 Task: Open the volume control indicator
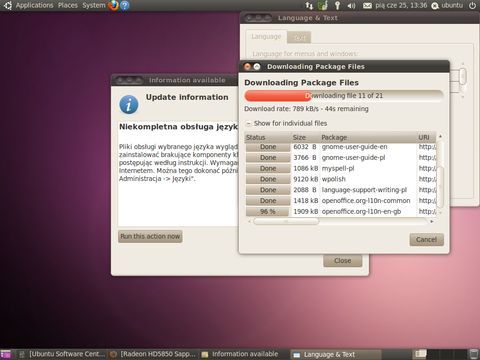(351, 5)
